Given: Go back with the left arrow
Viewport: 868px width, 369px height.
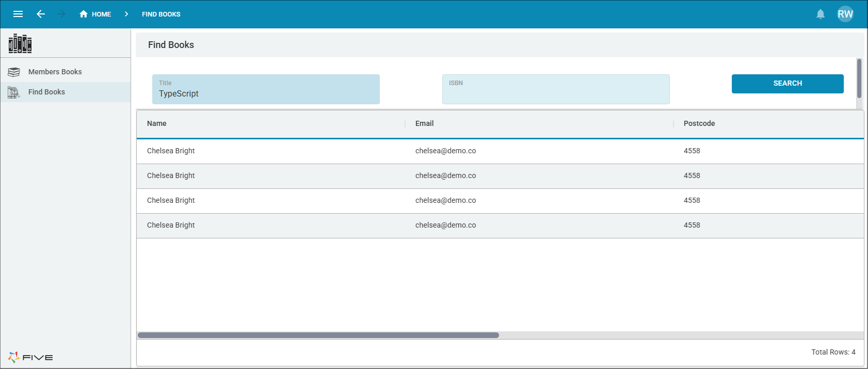Looking at the screenshot, I should point(41,14).
